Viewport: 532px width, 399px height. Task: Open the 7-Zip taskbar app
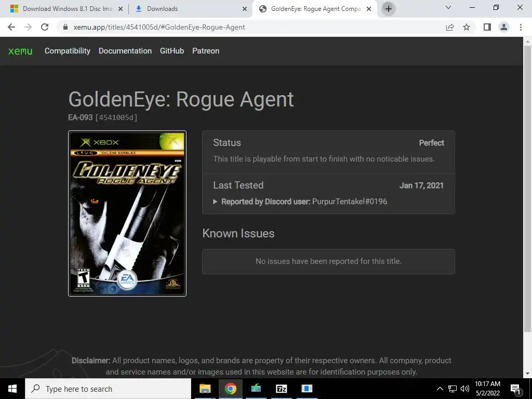pyautogui.click(x=281, y=389)
